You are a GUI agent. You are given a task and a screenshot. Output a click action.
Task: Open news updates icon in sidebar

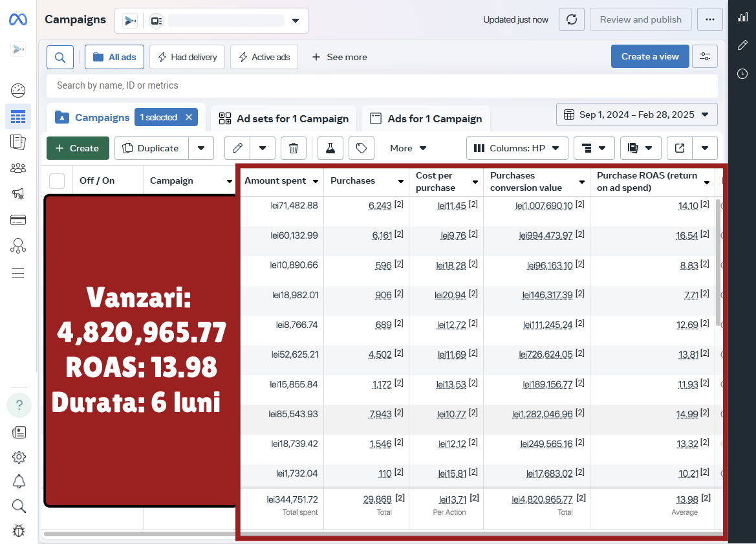(19, 432)
